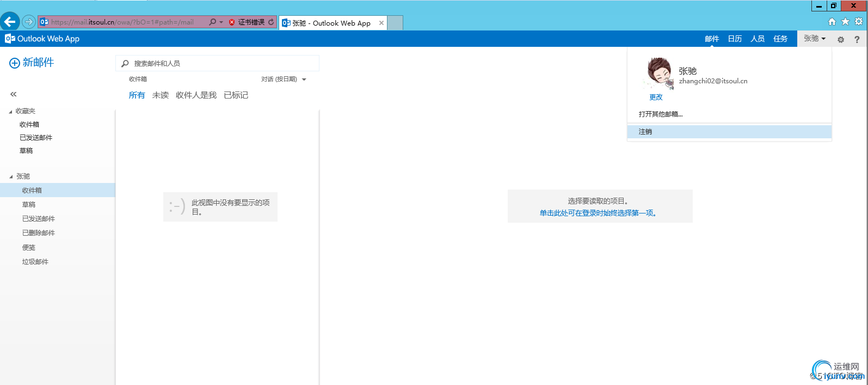The width and height of the screenshot is (868, 385).
Task: Close the Outlook Web App browser tab
Action: 381,23
